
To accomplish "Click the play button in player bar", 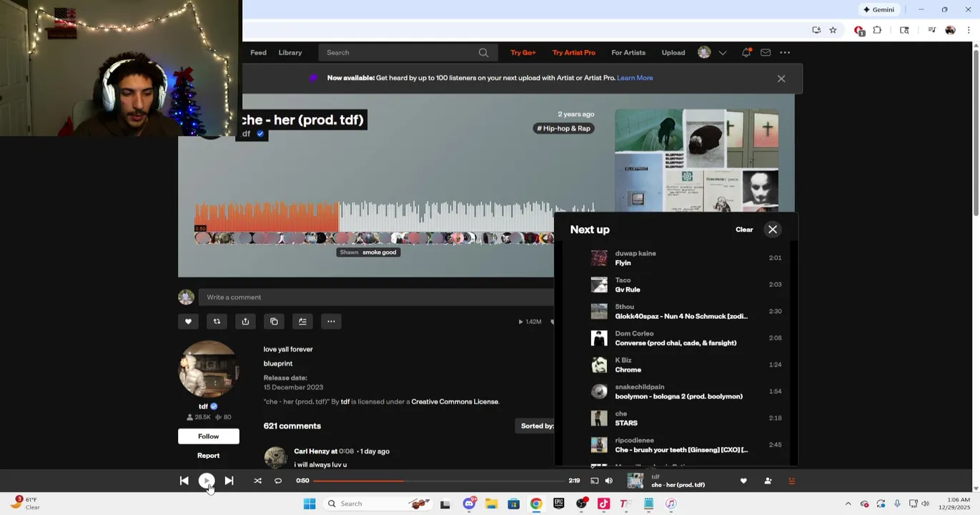I will click(x=206, y=481).
